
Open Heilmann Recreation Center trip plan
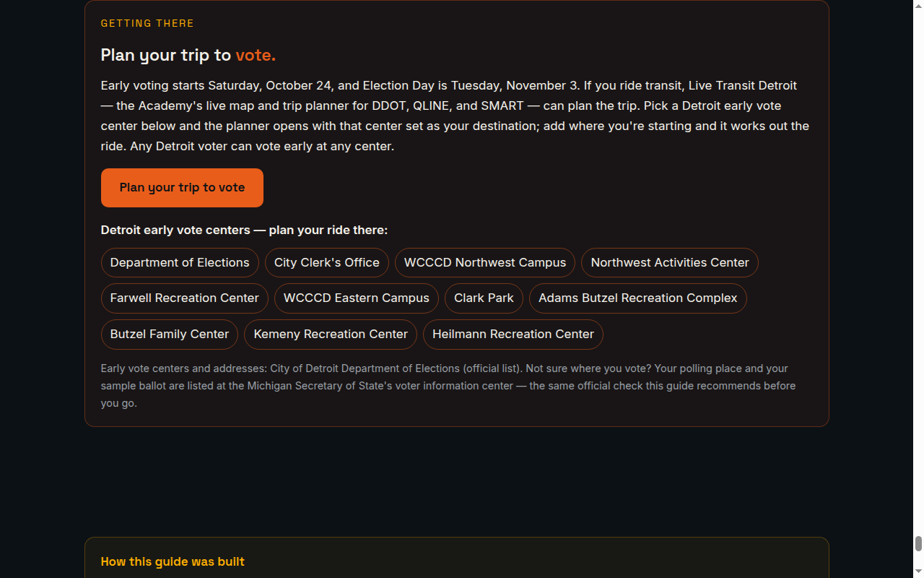(513, 334)
